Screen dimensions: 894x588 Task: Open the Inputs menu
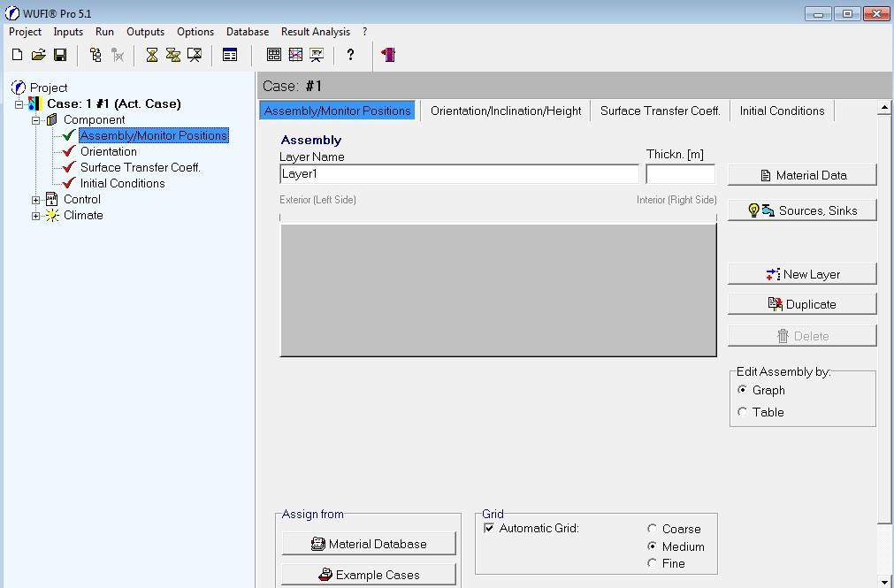(x=68, y=32)
